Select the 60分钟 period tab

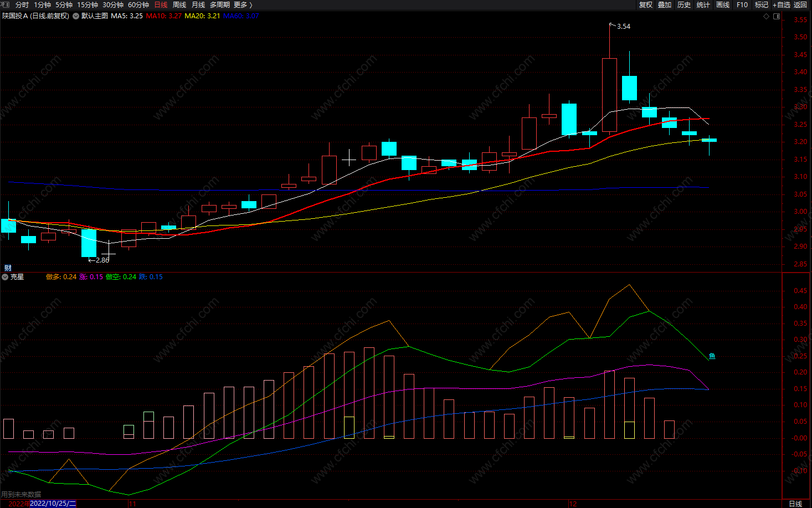138,4
